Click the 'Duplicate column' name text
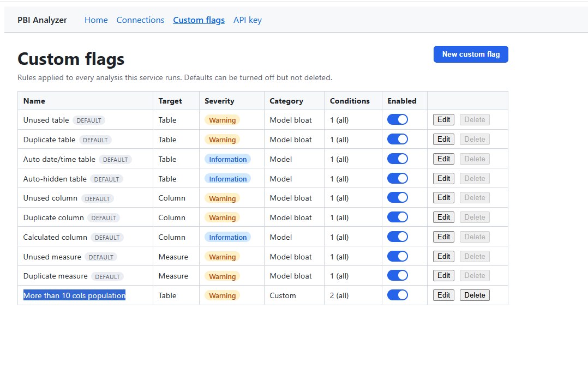 (x=53, y=217)
